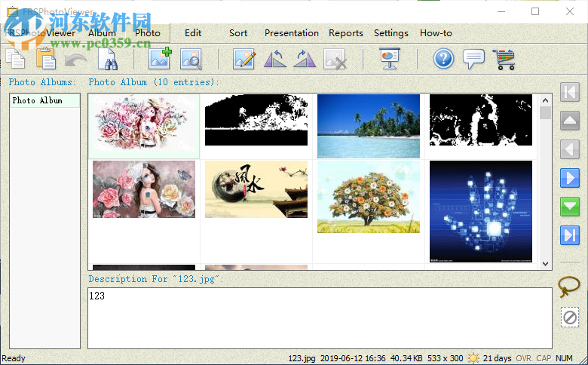This screenshot has height=365, width=588.
Task: Select the flowering tree thumbnail
Action: (368, 197)
